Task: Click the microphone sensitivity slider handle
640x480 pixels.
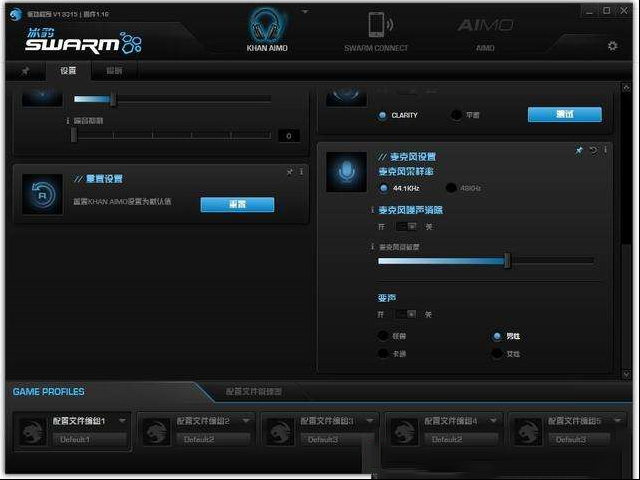Action: click(x=507, y=260)
